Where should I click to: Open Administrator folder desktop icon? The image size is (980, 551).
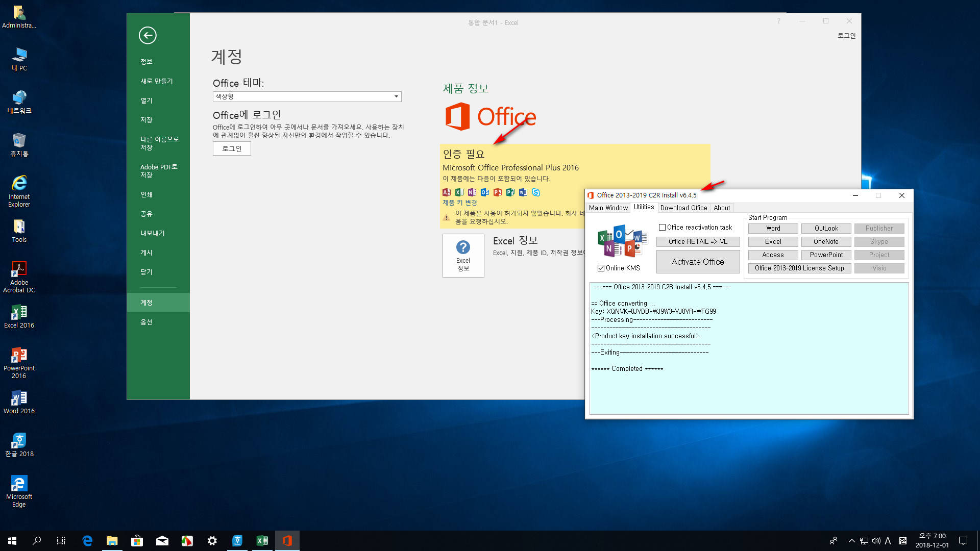click(19, 17)
